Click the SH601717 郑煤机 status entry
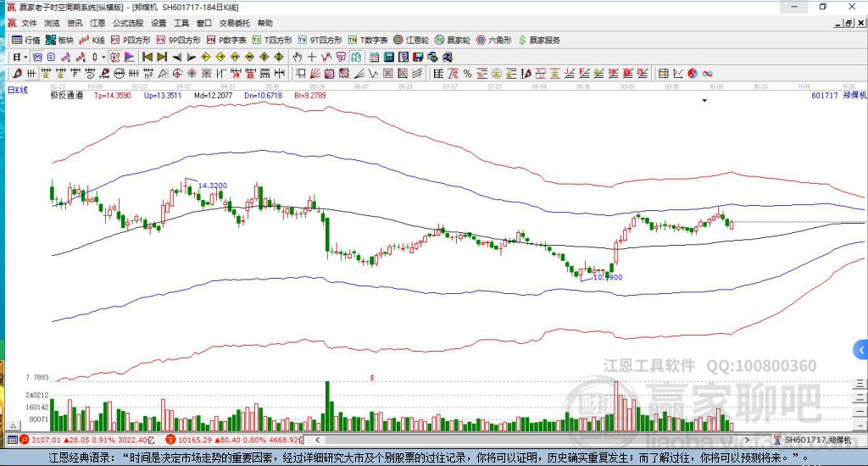Image resolution: width=868 pixels, height=466 pixels. 813,440
